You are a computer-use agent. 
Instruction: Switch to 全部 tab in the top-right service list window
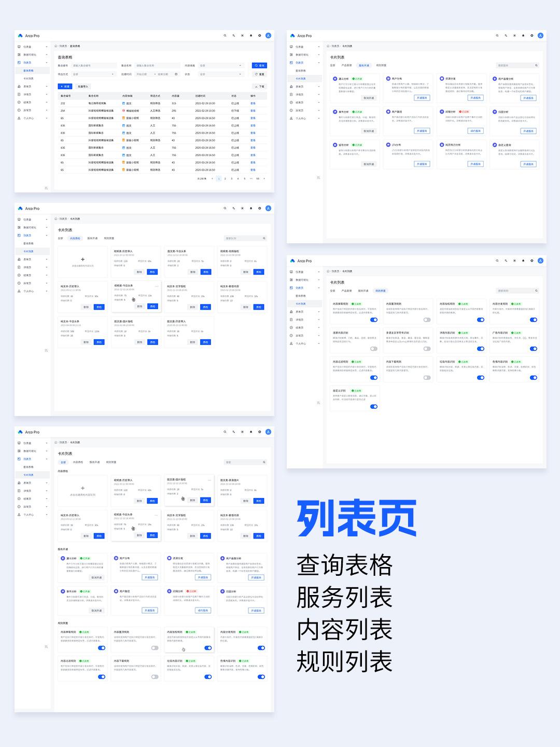(x=332, y=65)
